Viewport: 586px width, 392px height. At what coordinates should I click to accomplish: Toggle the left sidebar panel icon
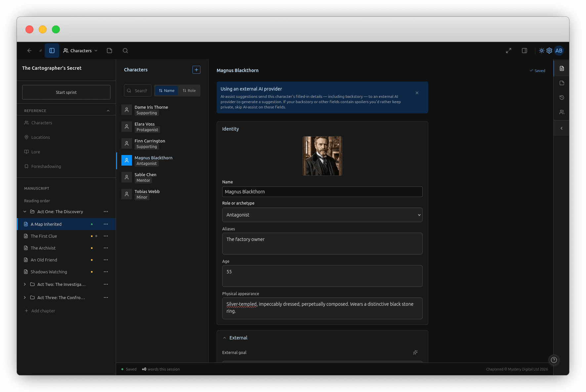tap(52, 51)
